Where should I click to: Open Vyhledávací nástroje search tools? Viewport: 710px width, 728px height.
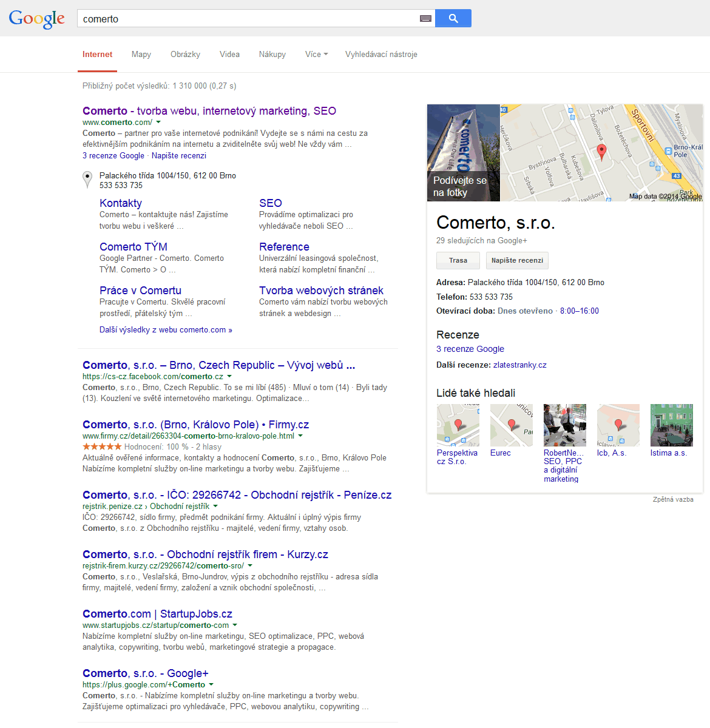pyautogui.click(x=381, y=55)
